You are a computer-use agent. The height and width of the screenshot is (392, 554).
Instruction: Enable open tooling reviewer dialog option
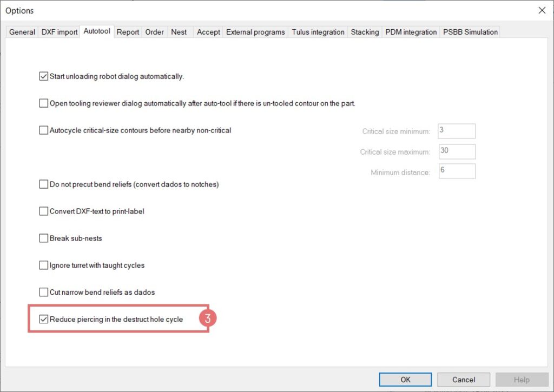coord(44,103)
